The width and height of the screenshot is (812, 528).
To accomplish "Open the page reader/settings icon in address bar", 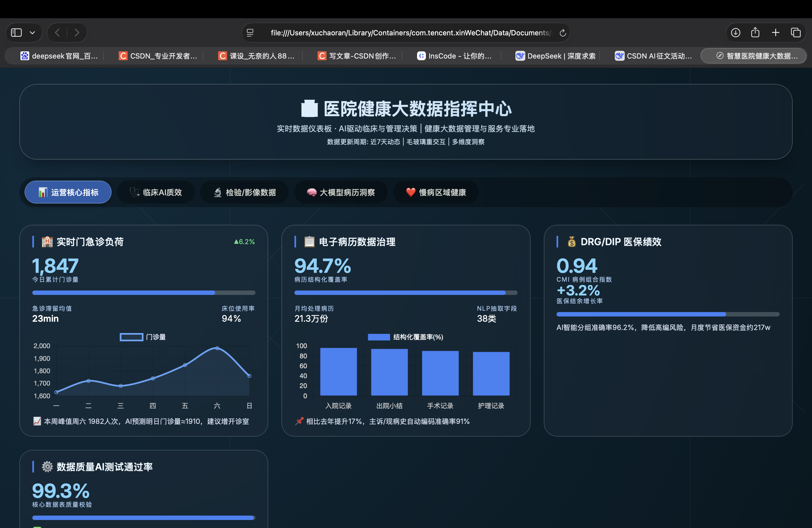I will 250,33.
